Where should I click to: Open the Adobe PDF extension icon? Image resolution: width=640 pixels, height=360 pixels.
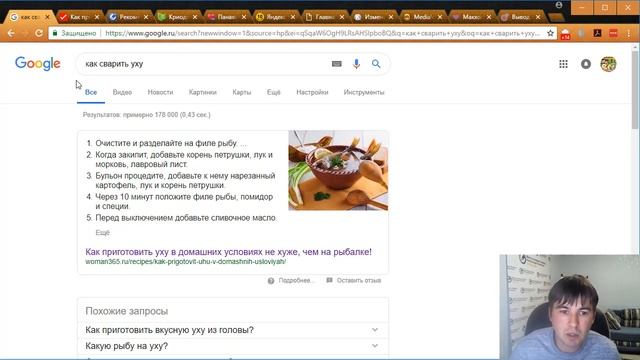point(598,33)
